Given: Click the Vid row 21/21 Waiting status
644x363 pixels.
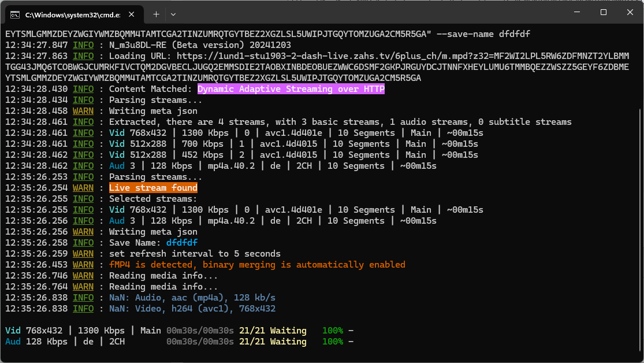Looking at the screenshot, I should click(272, 331).
